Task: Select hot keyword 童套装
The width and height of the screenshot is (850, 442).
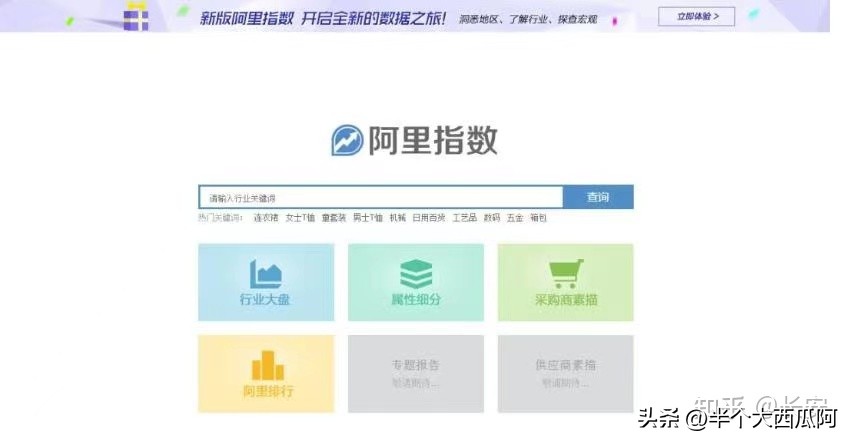Action: [333, 218]
